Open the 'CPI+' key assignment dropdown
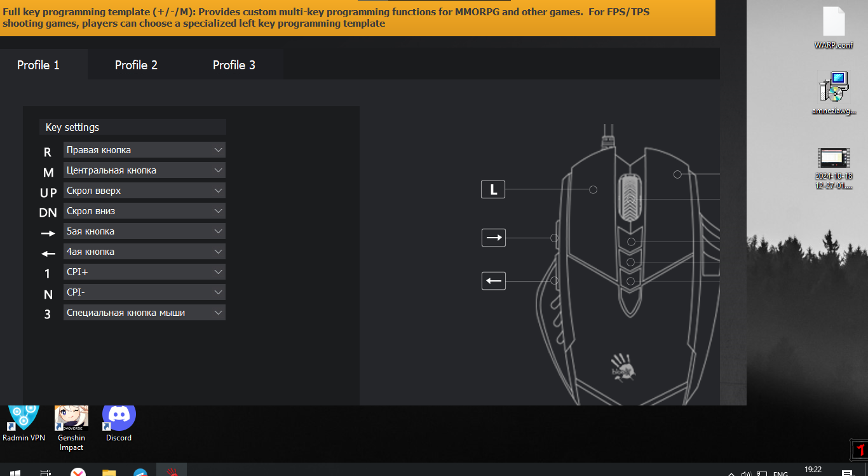The height and width of the screenshot is (476, 868). [x=144, y=272]
